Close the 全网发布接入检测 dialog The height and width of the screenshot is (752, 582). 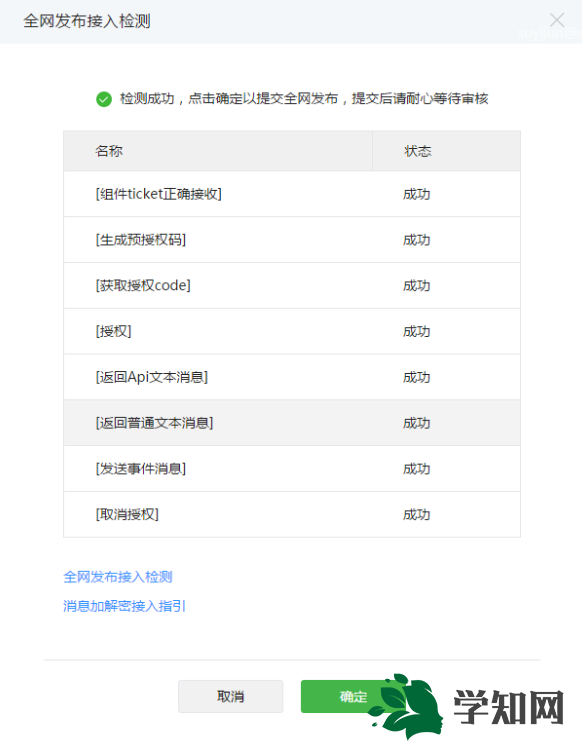coord(557,20)
